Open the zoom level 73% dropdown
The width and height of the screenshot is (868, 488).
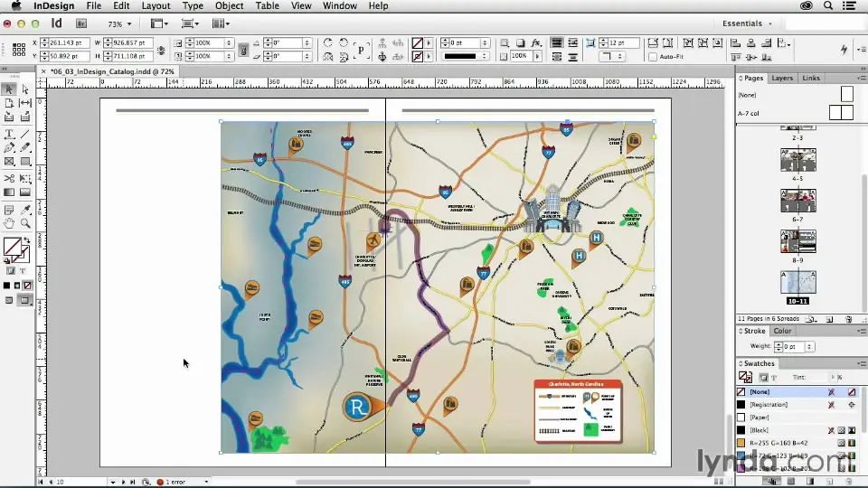pyautogui.click(x=120, y=23)
